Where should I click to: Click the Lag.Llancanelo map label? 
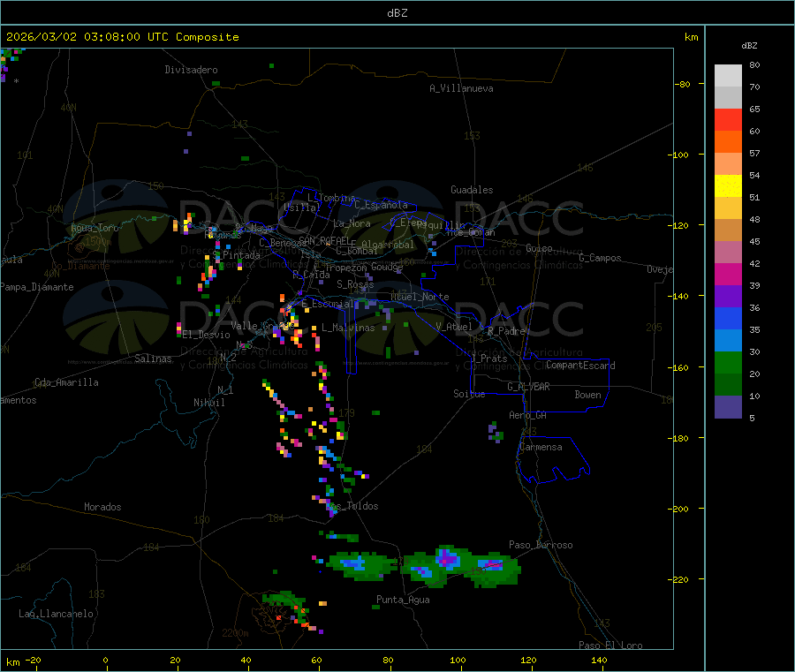coord(56,614)
